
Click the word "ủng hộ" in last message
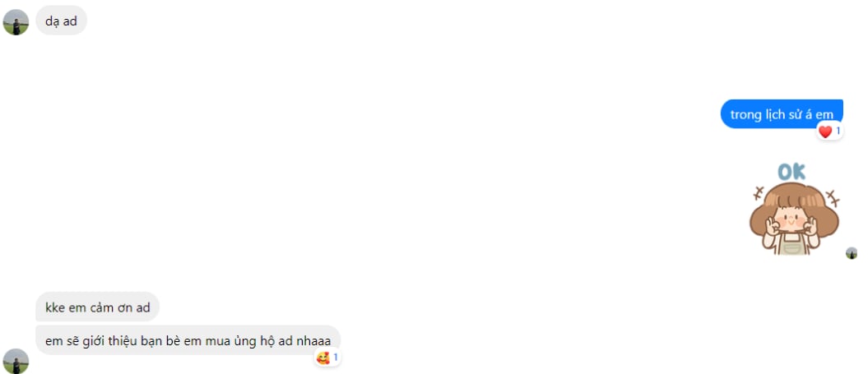point(259,341)
